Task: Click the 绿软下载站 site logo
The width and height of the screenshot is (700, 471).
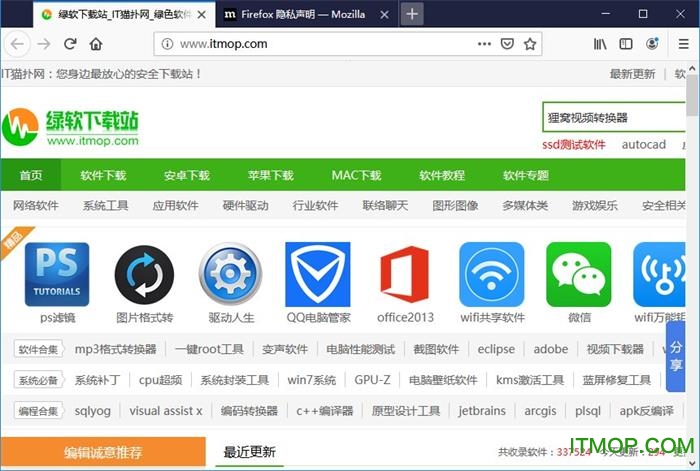Action: tap(71, 128)
